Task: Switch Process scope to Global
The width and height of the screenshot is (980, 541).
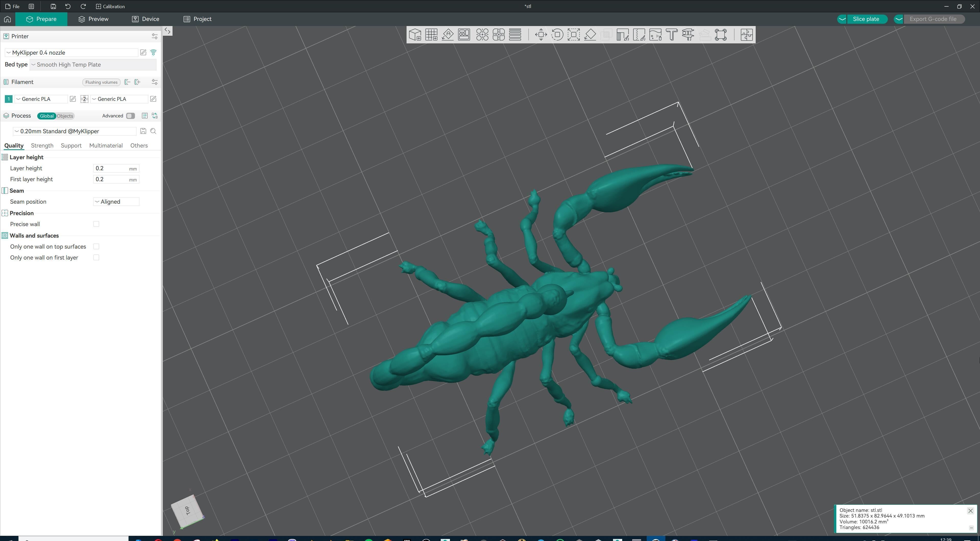Action: coord(47,116)
